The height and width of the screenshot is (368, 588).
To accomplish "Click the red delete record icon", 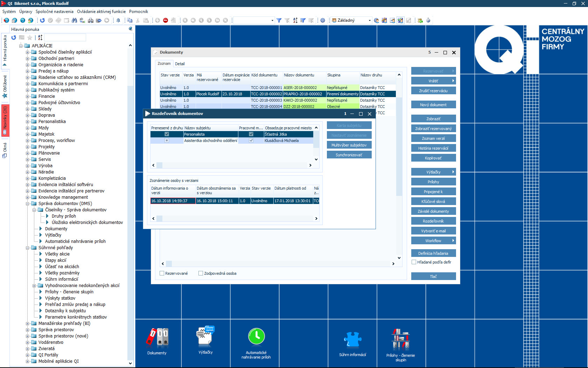I will click(x=166, y=20).
